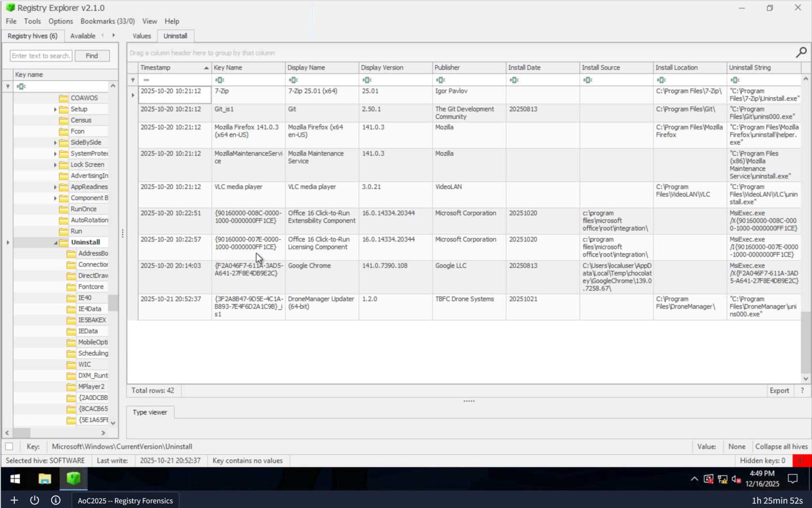
Task: Open Windows Start menu
Action: (x=15, y=479)
